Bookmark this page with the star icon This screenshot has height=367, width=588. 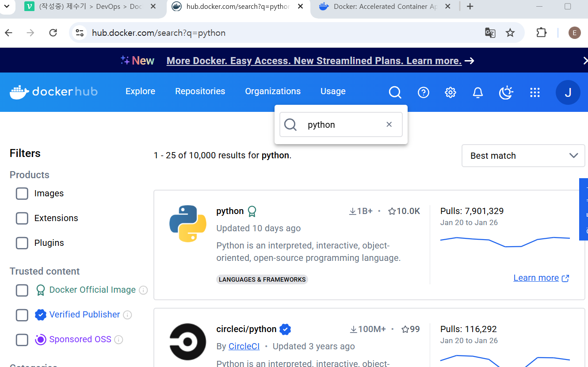pyautogui.click(x=510, y=33)
